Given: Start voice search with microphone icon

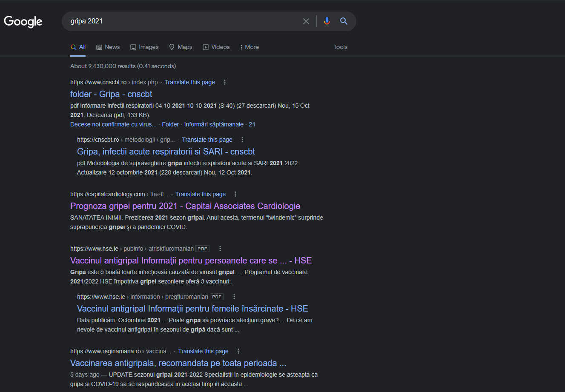Looking at the screenshot, I should coord(327,21).
